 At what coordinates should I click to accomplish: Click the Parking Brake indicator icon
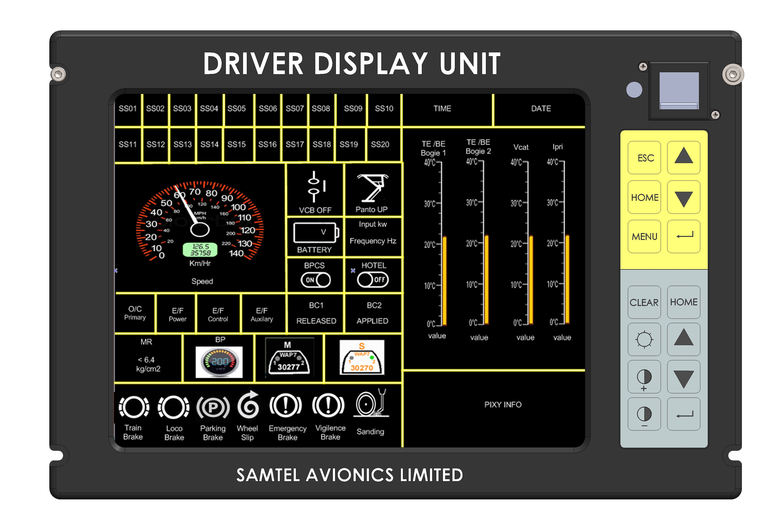click(213, 407)
